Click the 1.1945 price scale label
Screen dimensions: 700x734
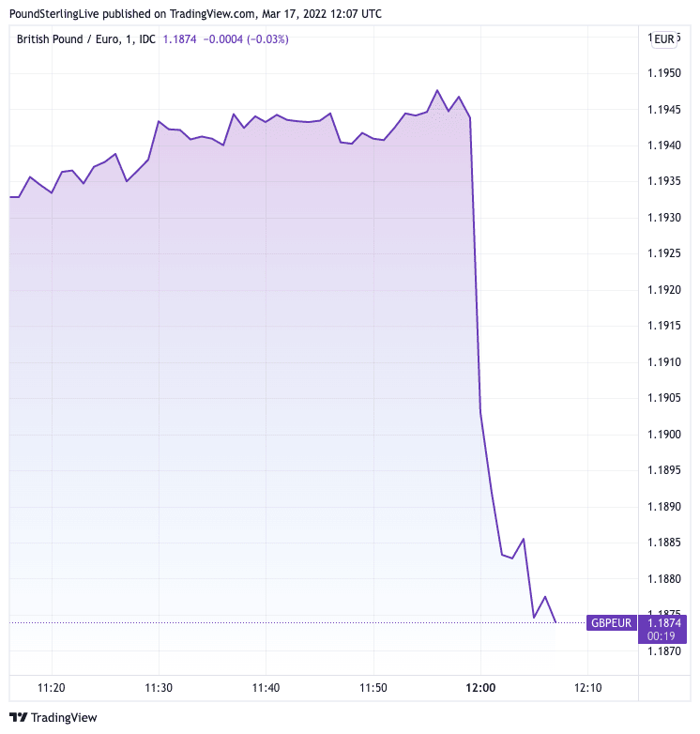pos(664,110)
